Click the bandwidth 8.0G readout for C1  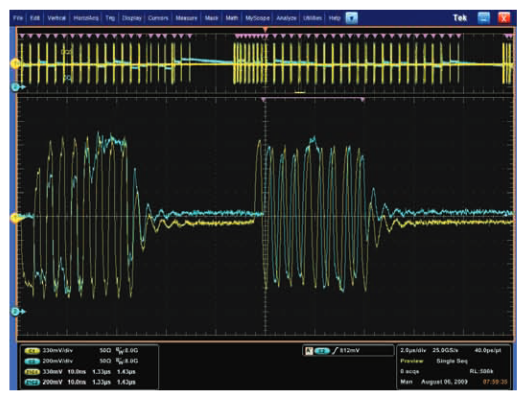(x=127, y=351)
